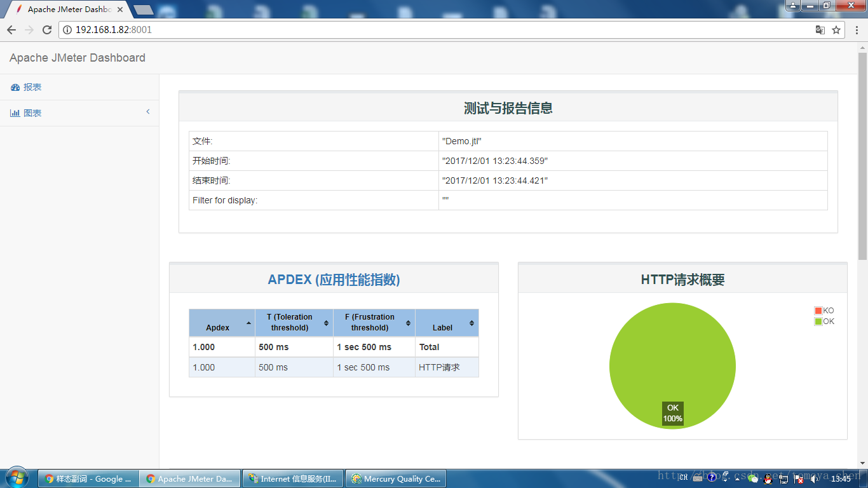The image size is (868, 488).
Task: Sort by F (Frustration threshold) column
Action: [374, 323]
